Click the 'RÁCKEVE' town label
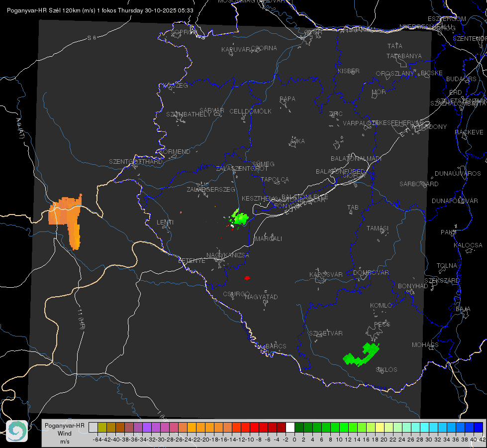This screenshot has width=487, height=448. (469, 132)
